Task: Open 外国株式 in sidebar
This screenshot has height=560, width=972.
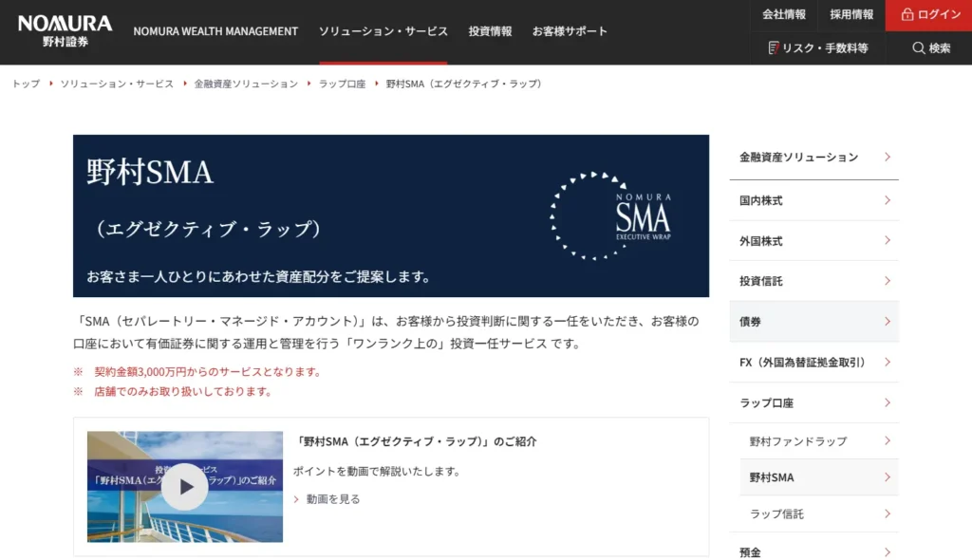Action: 813,241
